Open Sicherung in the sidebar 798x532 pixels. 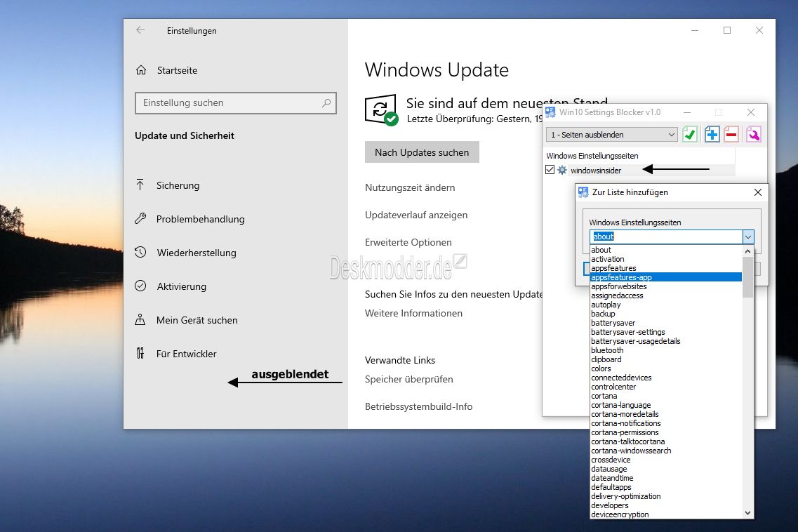[x=178, y=185]
